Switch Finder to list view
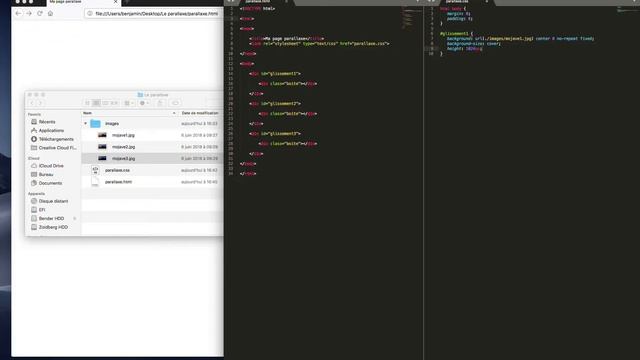Image resolution: width=640 pixels, height=360 pixels. tap(96, 103)
